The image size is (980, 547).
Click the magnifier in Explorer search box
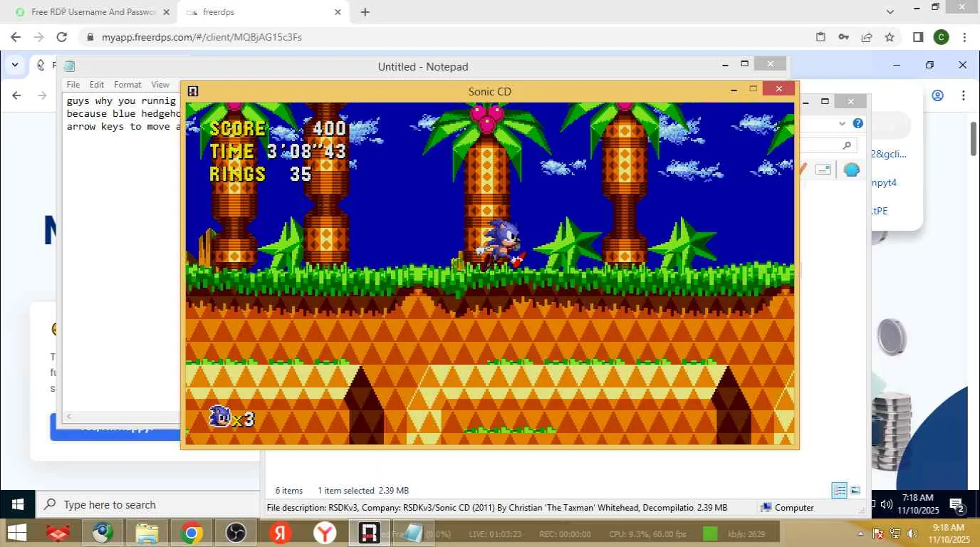[x=847, y=145]
